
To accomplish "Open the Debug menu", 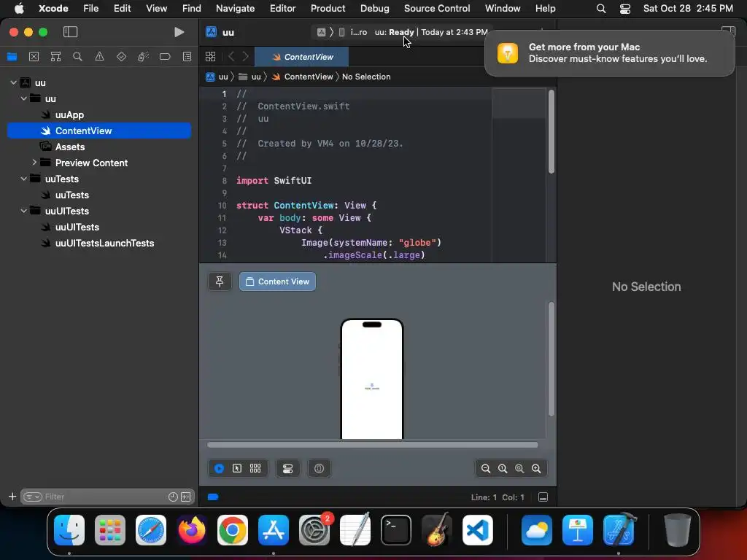I will tap(374, 8).
